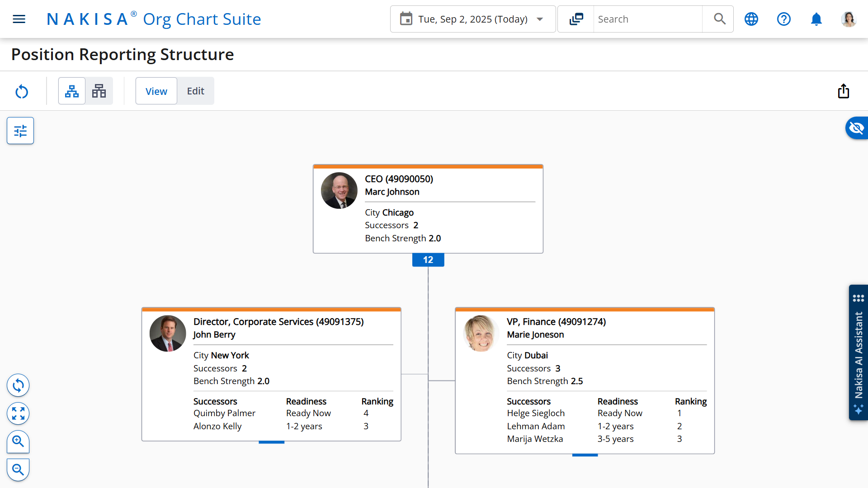This screenshot has height=488, width=868.
Task: Select the View mode tab
Action: pyautogui.click(x=156, y=91)
